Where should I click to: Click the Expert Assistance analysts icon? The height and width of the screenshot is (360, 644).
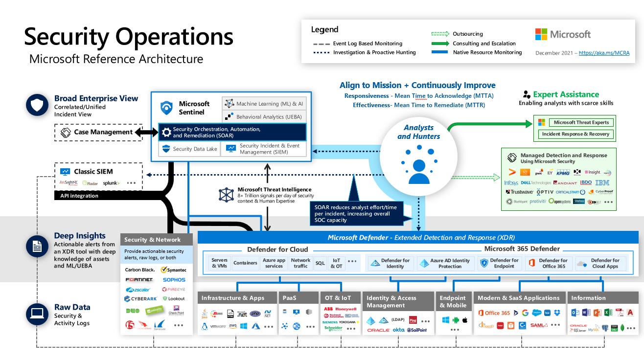pyautogui.click(x=526, y=94)
